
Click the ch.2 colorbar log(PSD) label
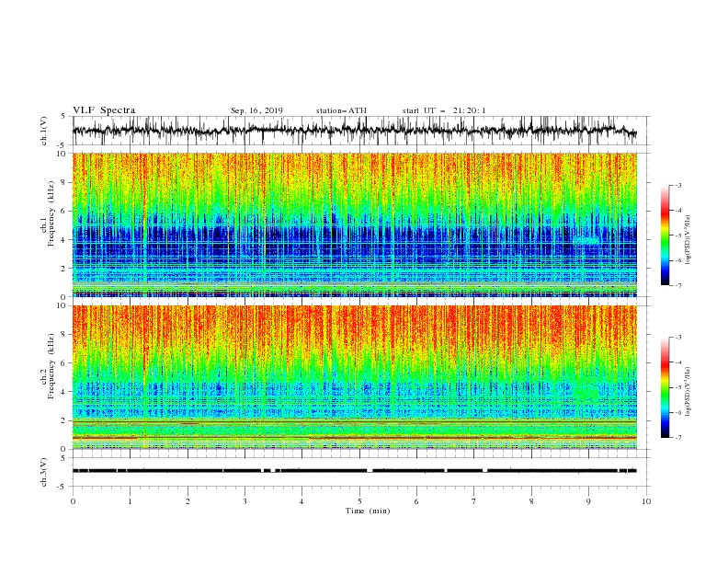click(x=688, y=392)
